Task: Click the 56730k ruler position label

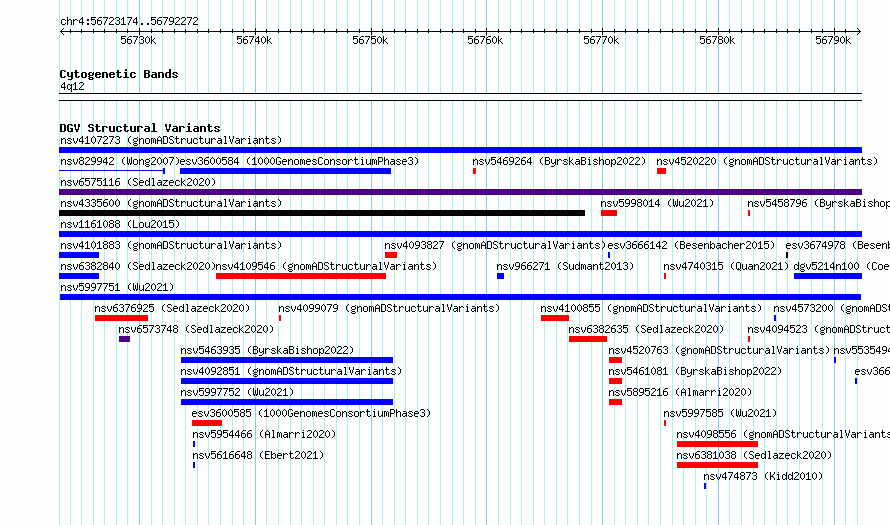Action: pos(138,40)
